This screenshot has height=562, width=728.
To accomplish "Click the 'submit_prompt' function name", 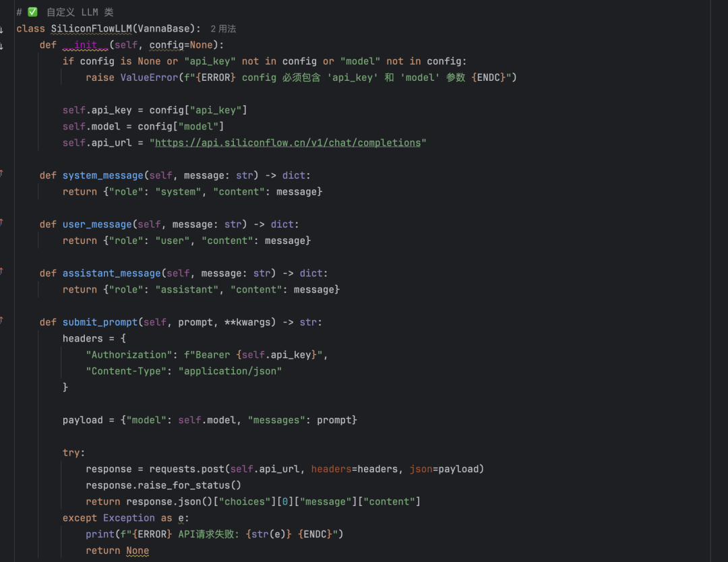I will point(100,322).
